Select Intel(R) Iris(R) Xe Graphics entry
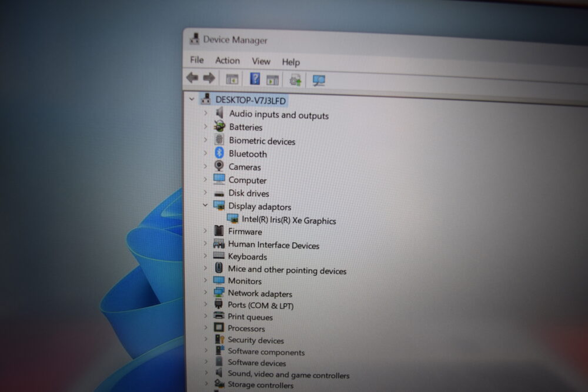Image resolution: width=588 pixels, height=392 pixels. click(x=289, y=220)
